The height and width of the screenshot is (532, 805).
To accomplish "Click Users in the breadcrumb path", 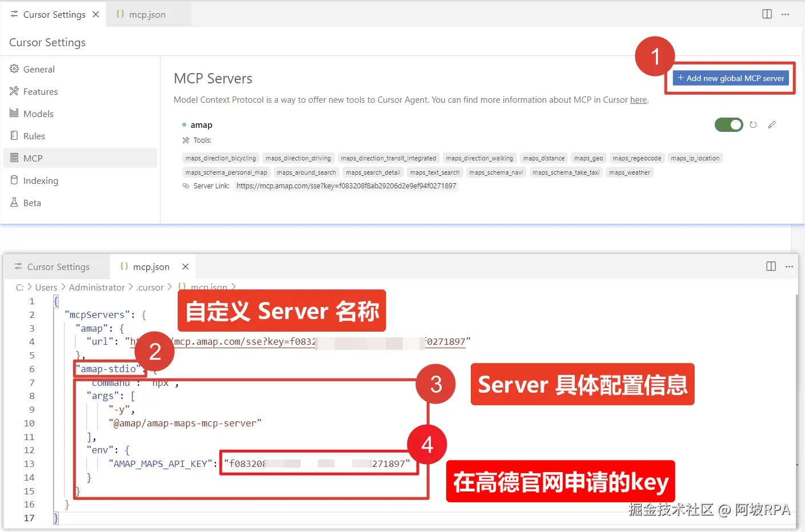I will 46,288.
